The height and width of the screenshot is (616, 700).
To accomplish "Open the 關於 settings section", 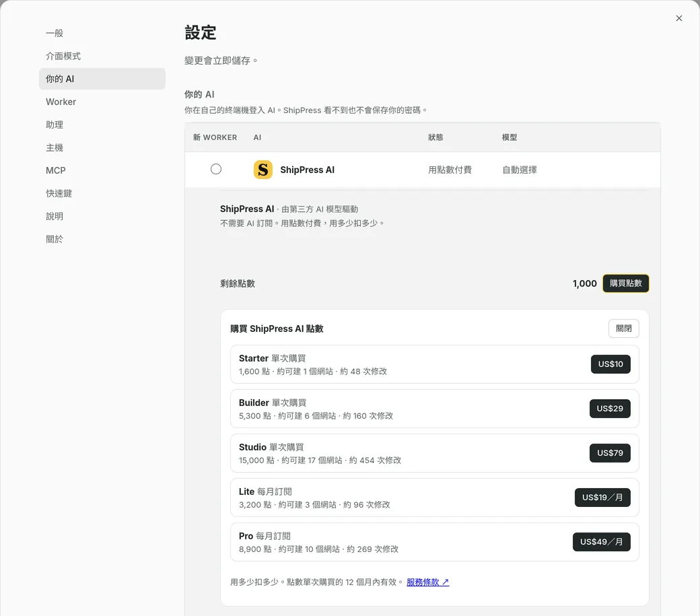I will [102, 239].
